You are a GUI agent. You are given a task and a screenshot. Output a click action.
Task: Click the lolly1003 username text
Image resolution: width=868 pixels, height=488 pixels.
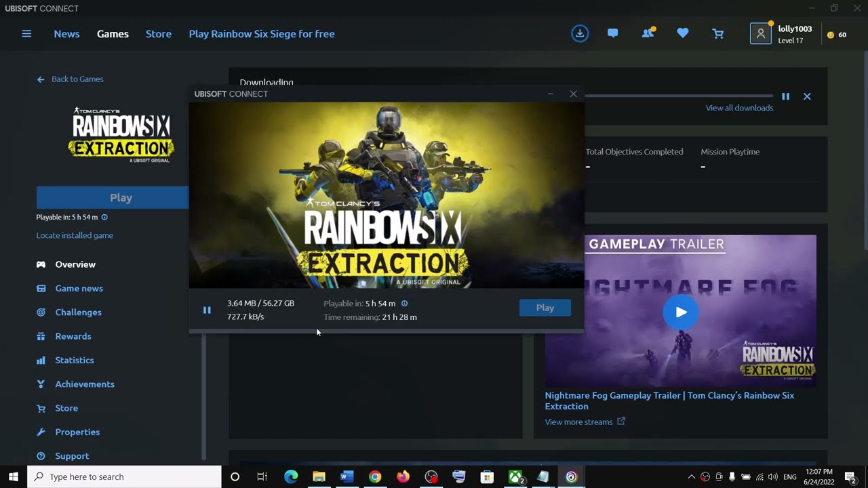tap(795, 29)
